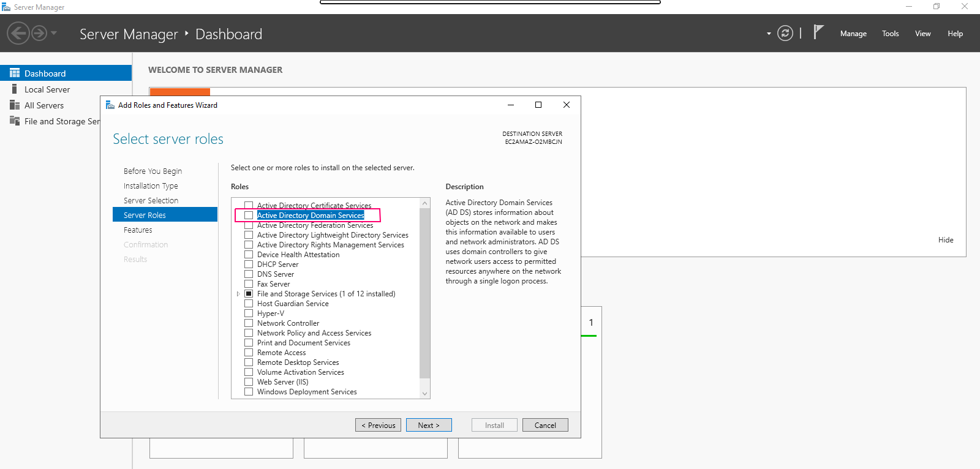Close the Add Roles and Features Wizard

pos(567,105)
